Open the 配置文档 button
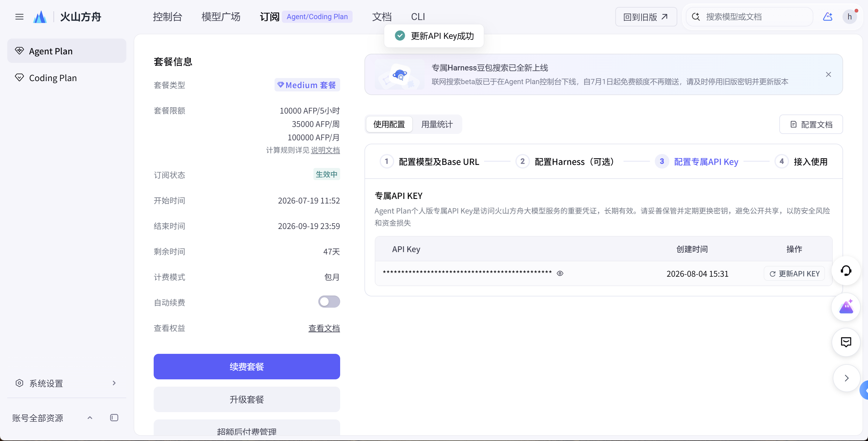 [x=811, y=124]
